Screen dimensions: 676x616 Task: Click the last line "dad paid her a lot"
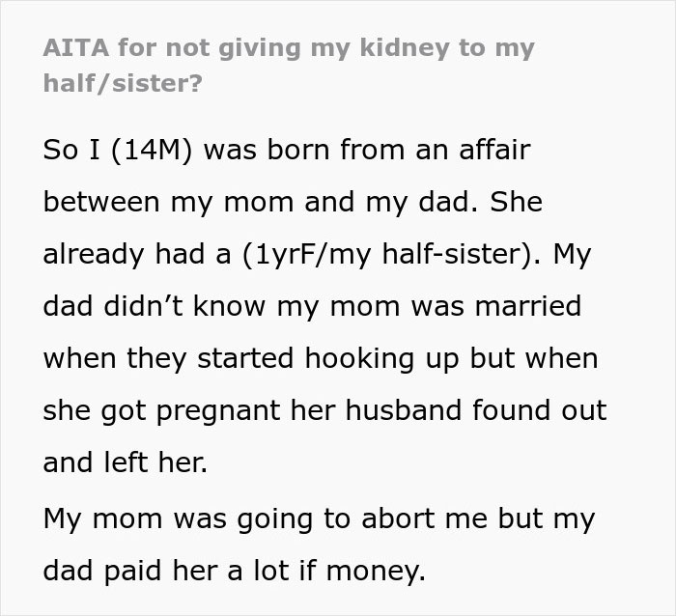234,572
